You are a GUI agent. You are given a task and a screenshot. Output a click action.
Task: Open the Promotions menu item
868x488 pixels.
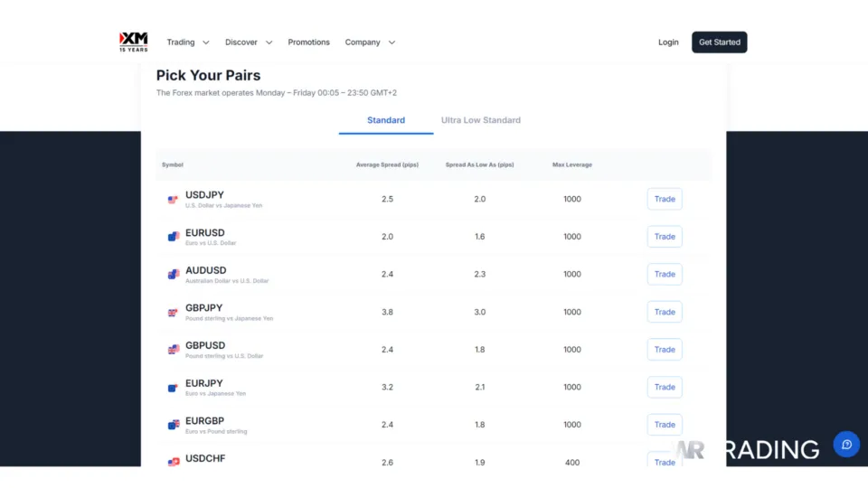[308, 42]
